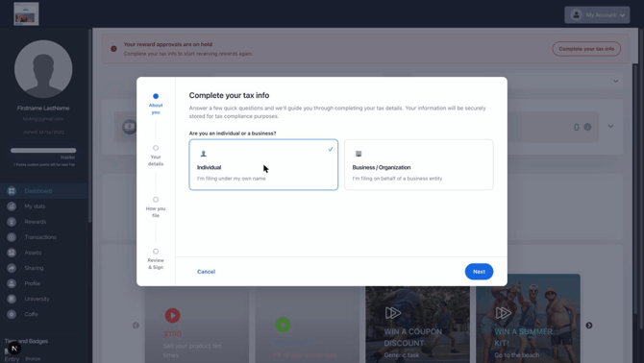Screen dimensions: 644x363
Task: Click the building icon on Business card
Action: click(x=359, y=154)
